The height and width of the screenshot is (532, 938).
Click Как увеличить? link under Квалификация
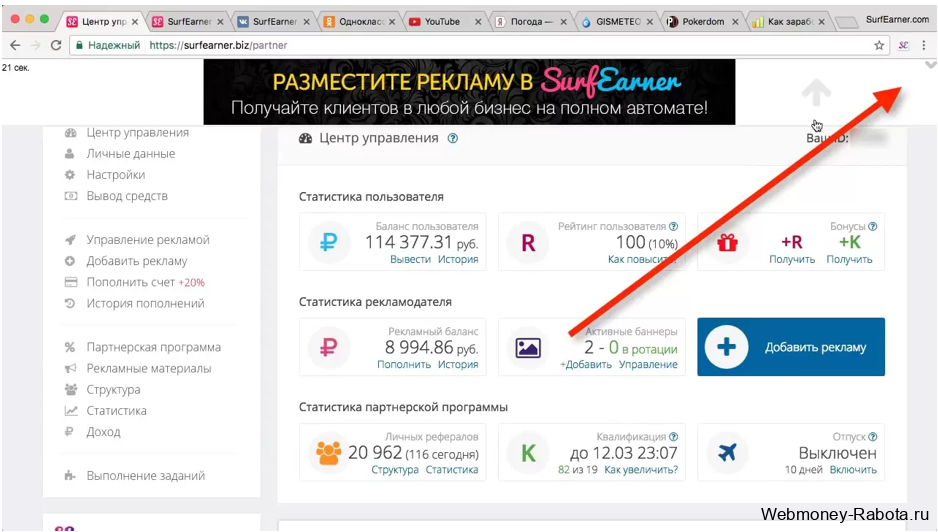[x=641, y=470]
